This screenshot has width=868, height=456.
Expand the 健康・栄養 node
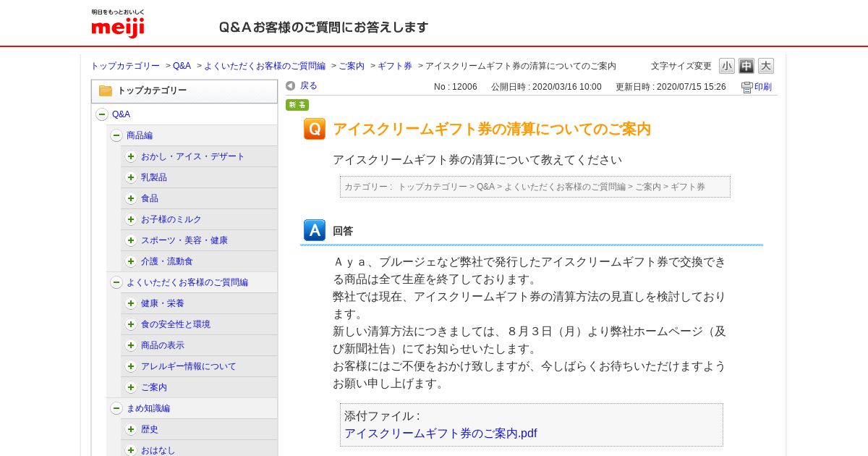(x=131, y=303)
